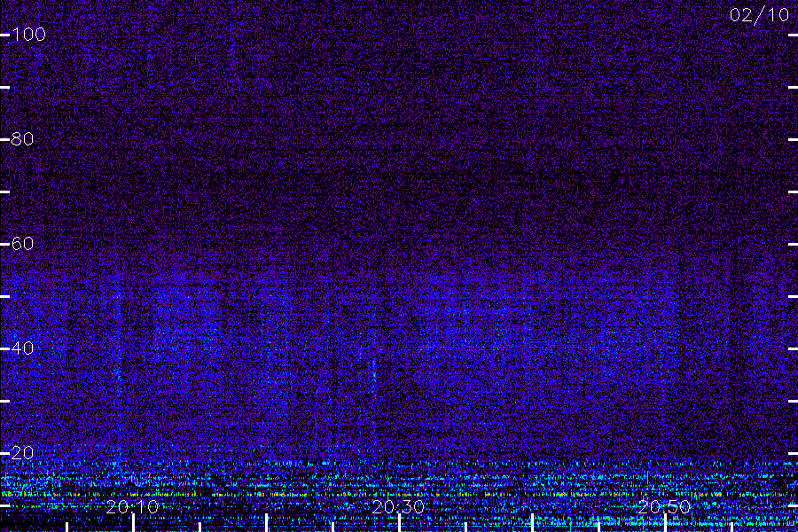Click the 80 frequency axis label

22,139
